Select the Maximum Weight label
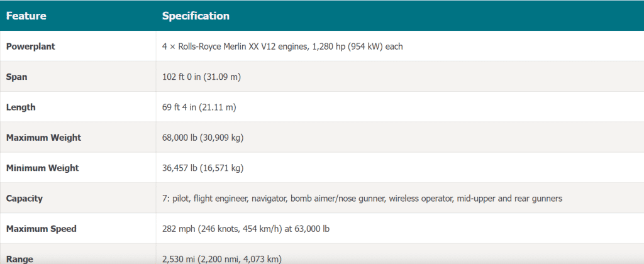Image resolution: width=644 pixels, height=264 pixels. pos(43,138)
